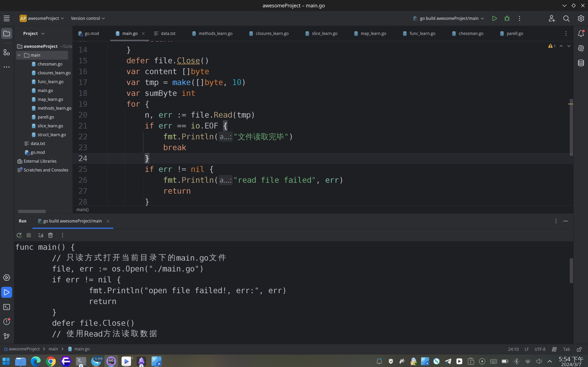This screenshot has width=588, height=367.
Task: Click the chessman.go file in sidebar
Action: [x=50, y=64]
